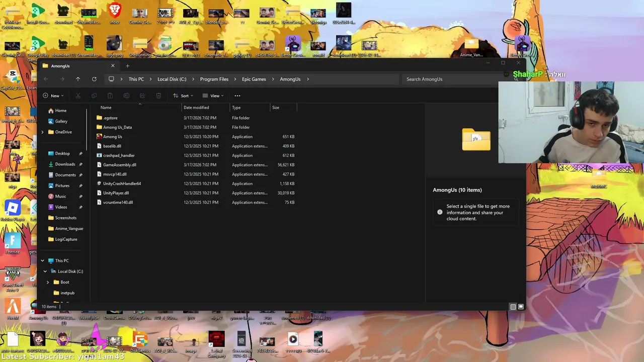This screenshot has height=362, width=644.
Task: Open Fortnite desktop shortcut
Action: click(13, 243)
